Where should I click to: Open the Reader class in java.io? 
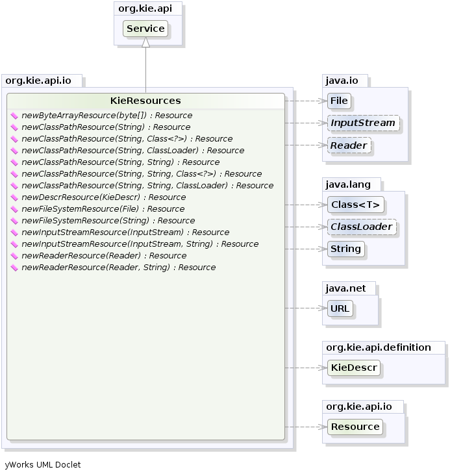coord(349,145)
